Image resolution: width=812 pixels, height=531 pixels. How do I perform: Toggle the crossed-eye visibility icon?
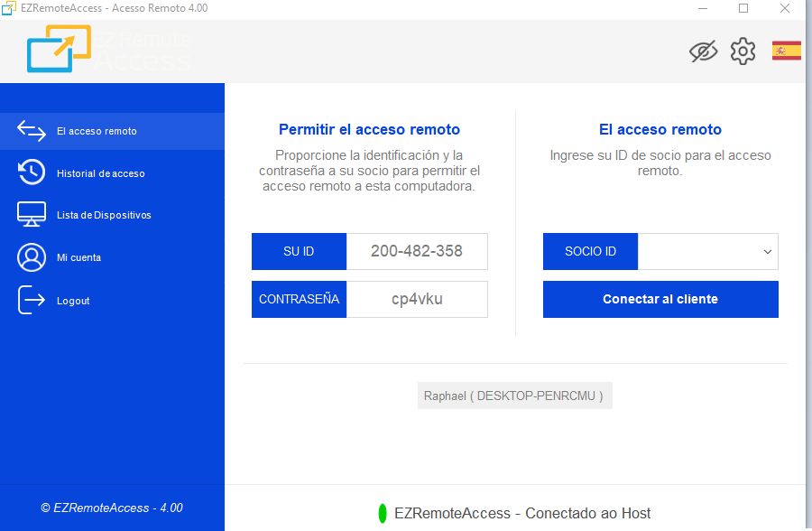pyautogui.click(x=703, y=51)
